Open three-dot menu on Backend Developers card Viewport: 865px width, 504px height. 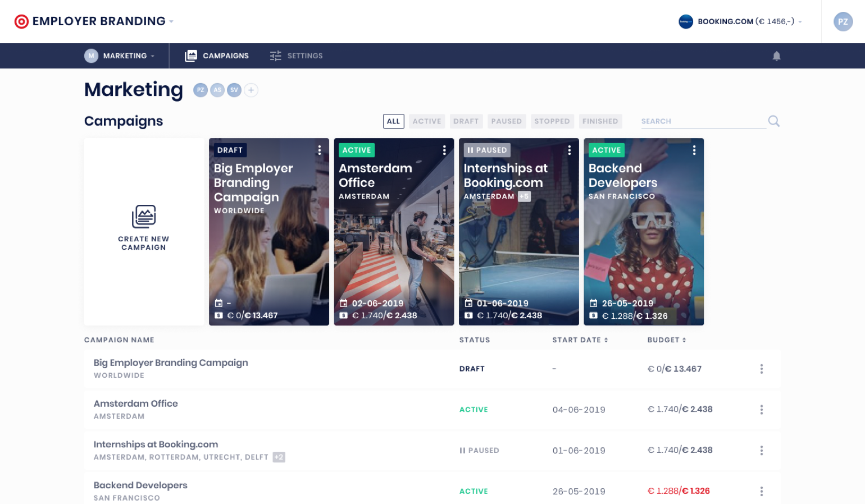click(x=694, y=150)
